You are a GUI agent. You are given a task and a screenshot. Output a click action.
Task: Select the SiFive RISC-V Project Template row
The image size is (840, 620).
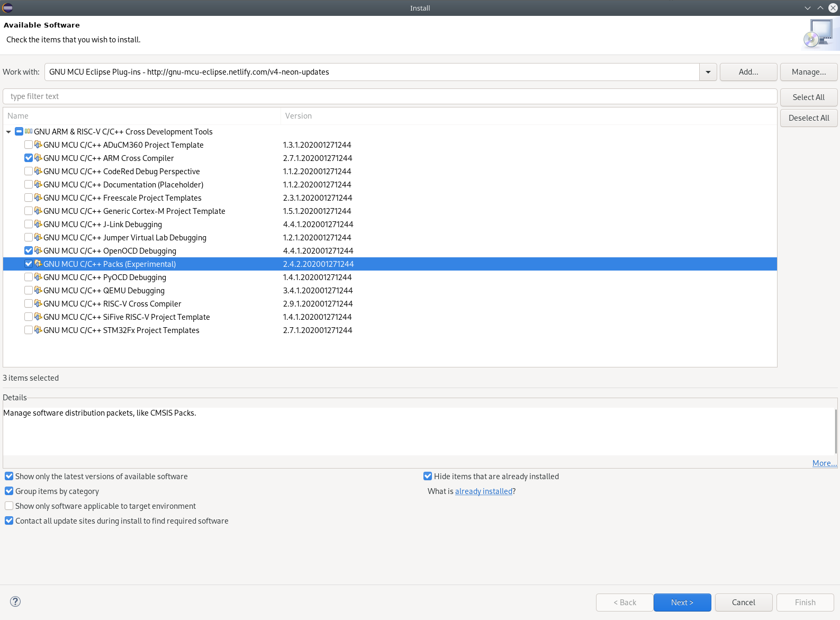pyautogui.click(x=390, y=317)
